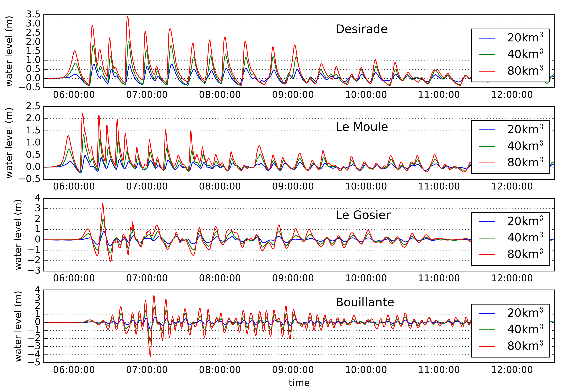Click the 07:00:00 tick label under Bouillante plot
568x392 pixels.
tap(147, 370)
